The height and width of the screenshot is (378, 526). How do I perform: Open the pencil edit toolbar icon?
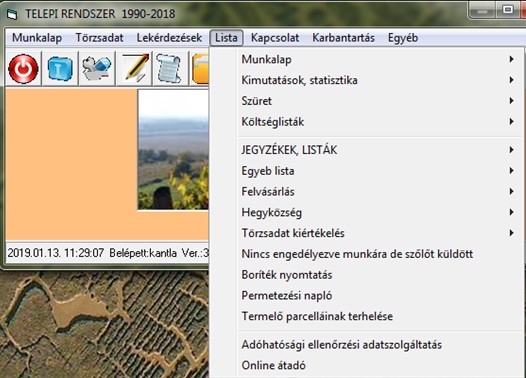134,69
